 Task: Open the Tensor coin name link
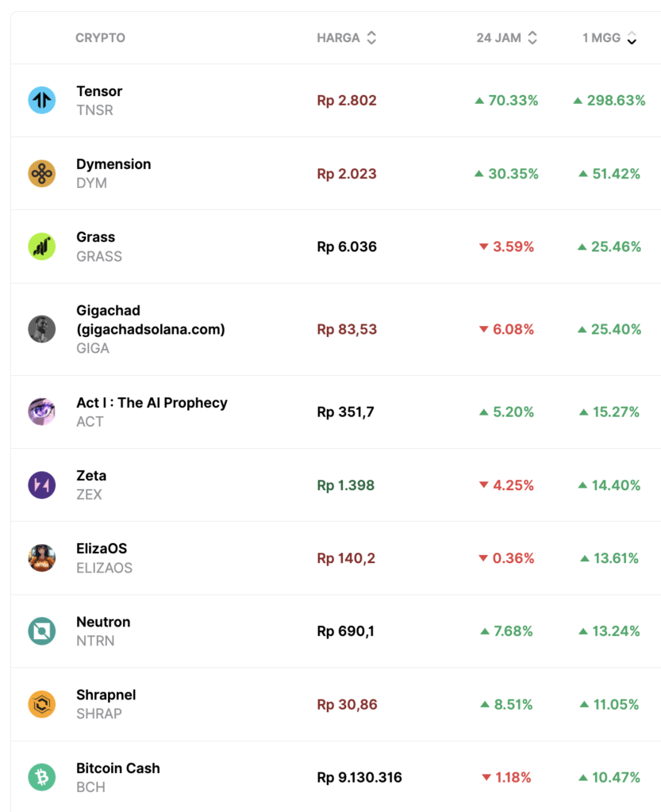pyautogui.click(x=99, y=91)
